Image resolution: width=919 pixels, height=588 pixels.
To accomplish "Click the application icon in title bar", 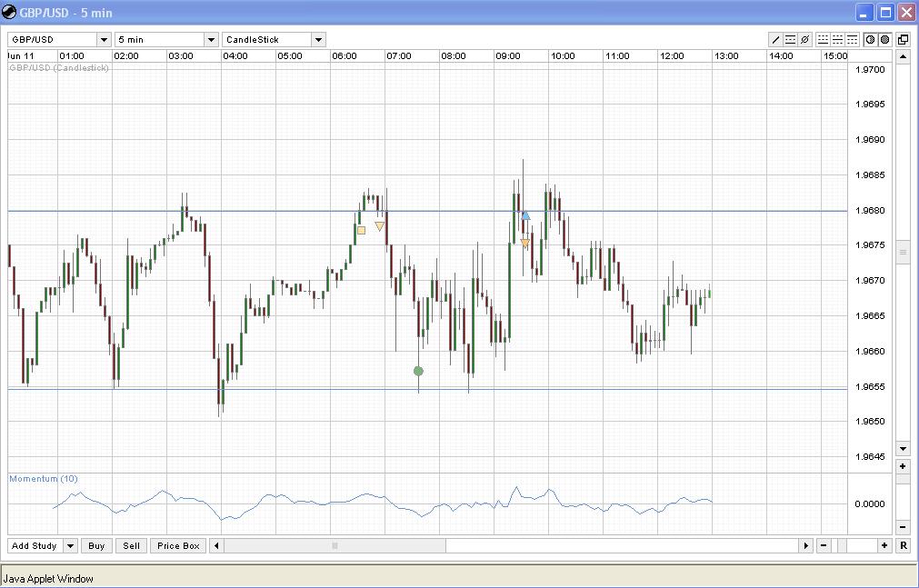I will (x=9, y=12).
